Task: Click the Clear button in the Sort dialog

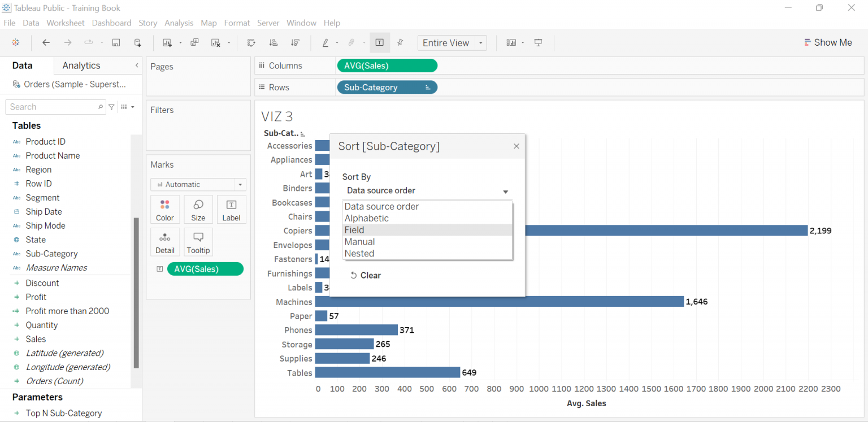Action: point(366,275)
